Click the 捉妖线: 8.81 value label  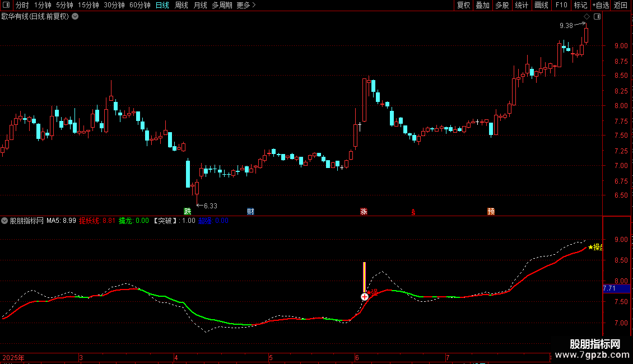(97, 221)
